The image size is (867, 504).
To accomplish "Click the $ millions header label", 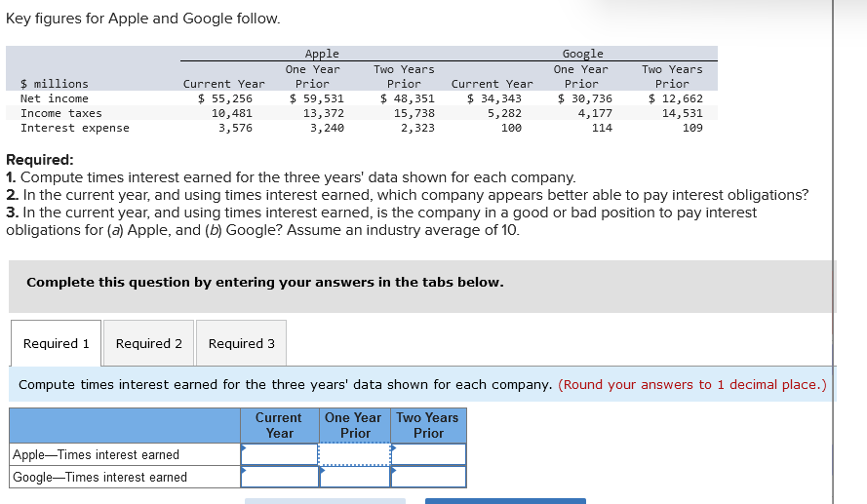I will pos(55,84).
